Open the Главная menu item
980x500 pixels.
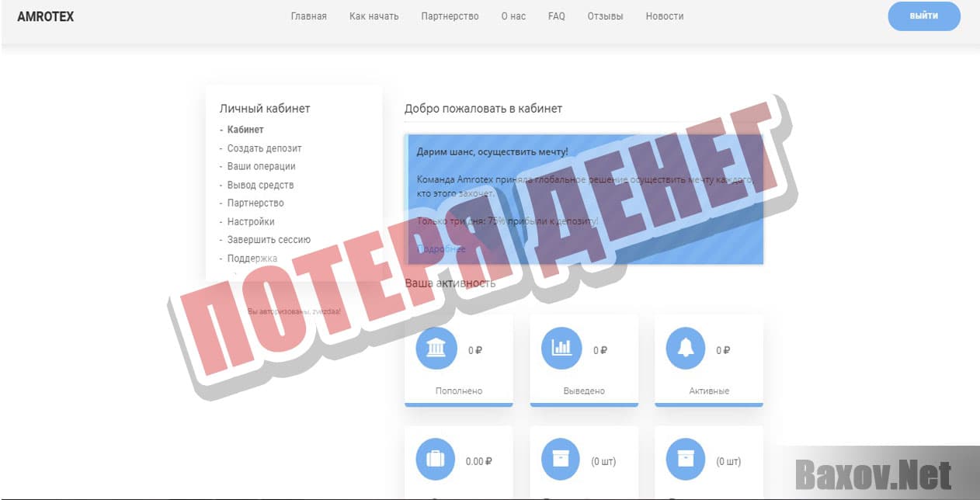point(308,16)
